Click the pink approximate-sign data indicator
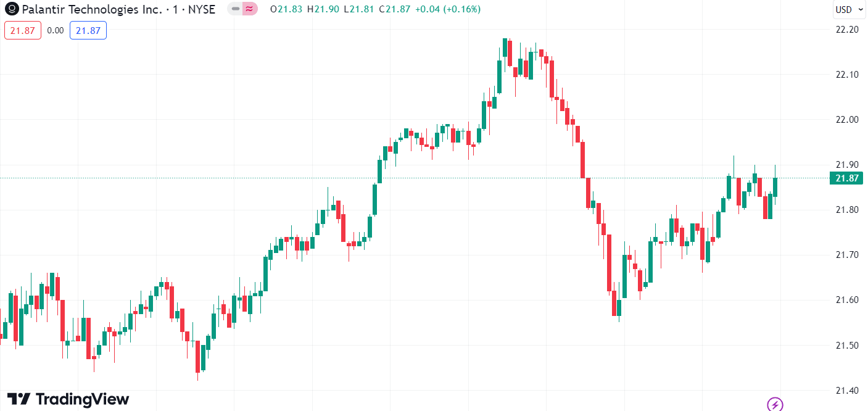 click(249, 9)
